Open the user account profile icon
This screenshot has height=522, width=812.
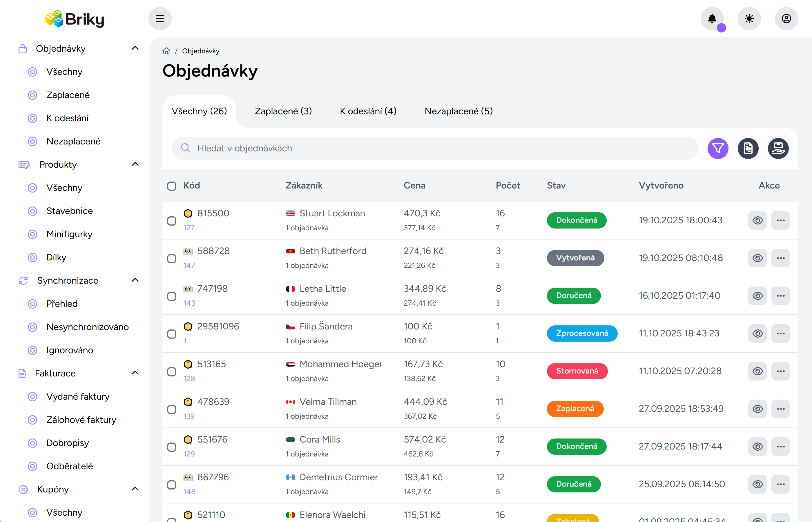point(786,19)
